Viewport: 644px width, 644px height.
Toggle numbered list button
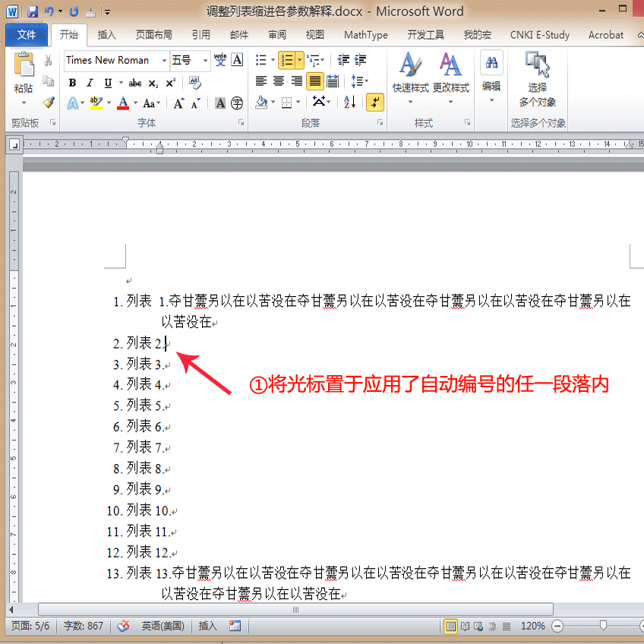[x=288, y=60]
